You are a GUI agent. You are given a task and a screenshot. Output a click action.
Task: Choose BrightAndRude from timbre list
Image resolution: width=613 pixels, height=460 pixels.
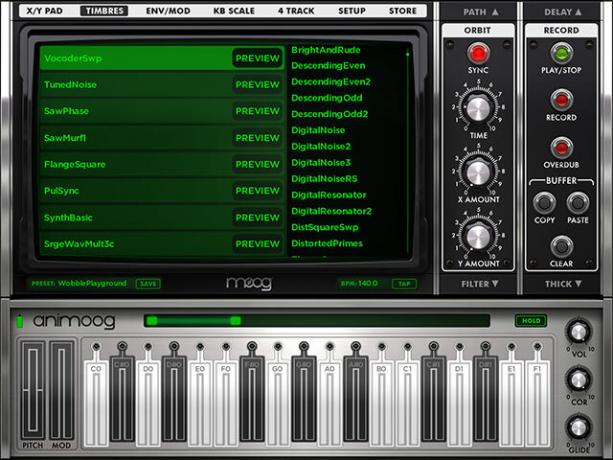tap(326, 50)
